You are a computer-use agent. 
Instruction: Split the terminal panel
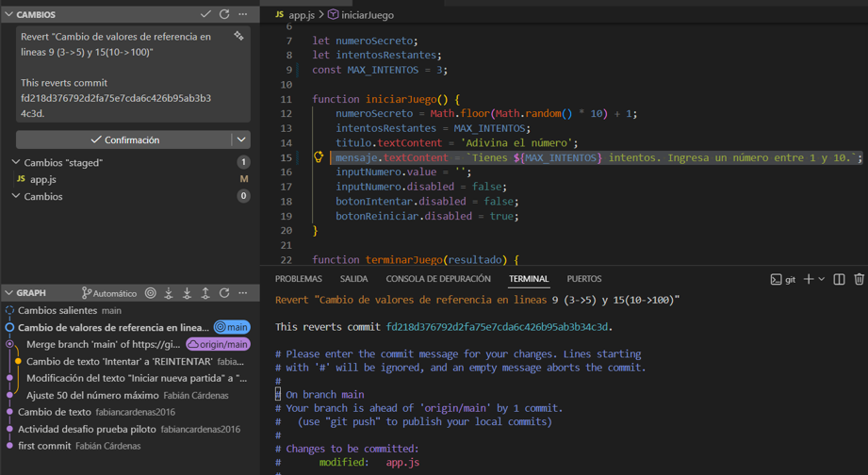(x=839, y=279)
